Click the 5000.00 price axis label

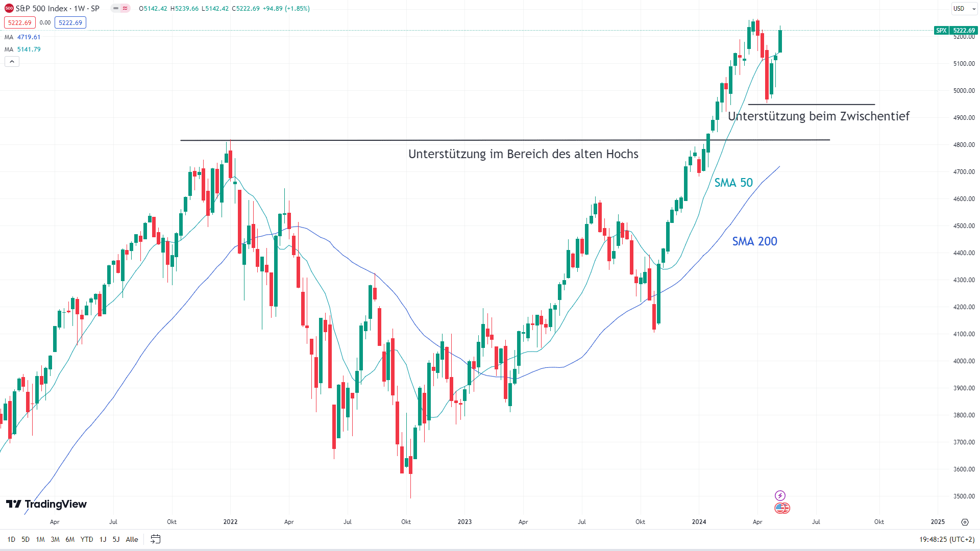[964, 91]
